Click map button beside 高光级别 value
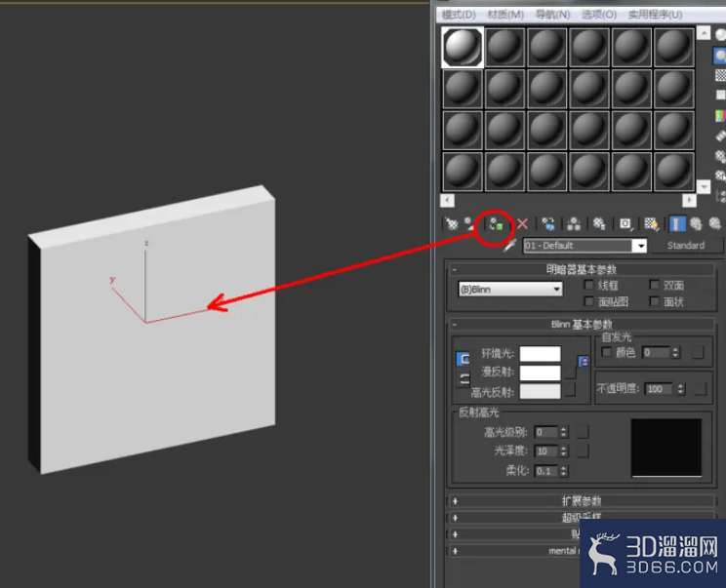 coord(583,432)
